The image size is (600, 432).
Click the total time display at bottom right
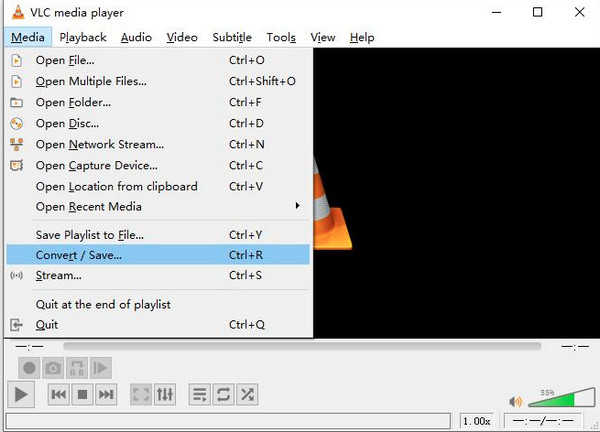tap(543, 421)
